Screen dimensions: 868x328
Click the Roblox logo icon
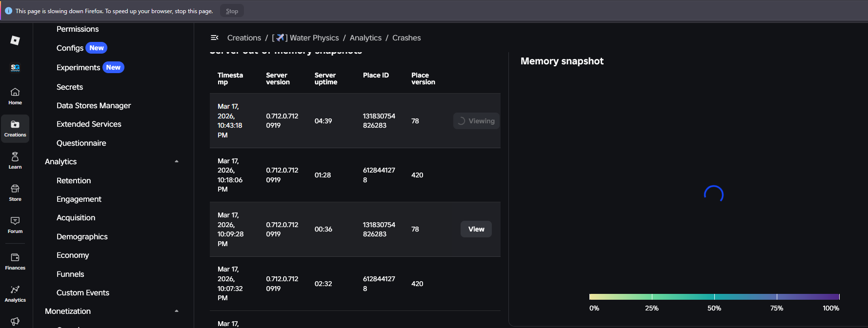pos(15,40)
